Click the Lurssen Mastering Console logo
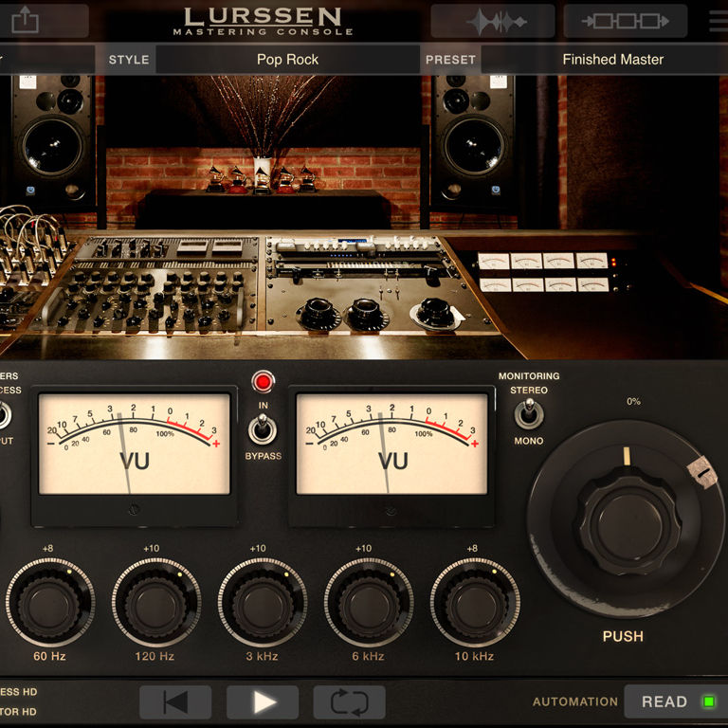 [x=263, y=22]
